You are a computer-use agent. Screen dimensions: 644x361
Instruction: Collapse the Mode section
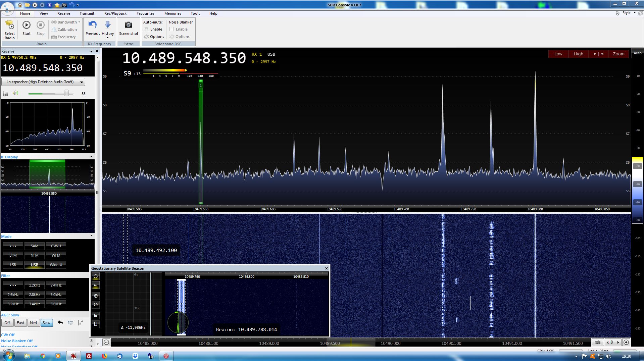[x=91, y=236]
